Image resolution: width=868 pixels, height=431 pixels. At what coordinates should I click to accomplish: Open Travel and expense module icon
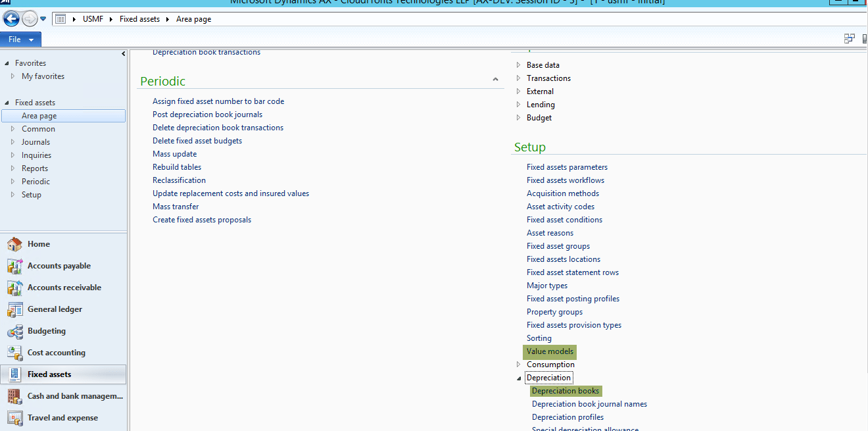[x=14, y=418]
